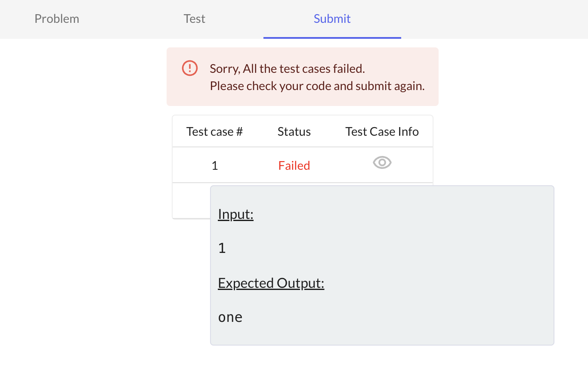
Task: Click the eye icon for test case 1
Action: pos(382,163)
